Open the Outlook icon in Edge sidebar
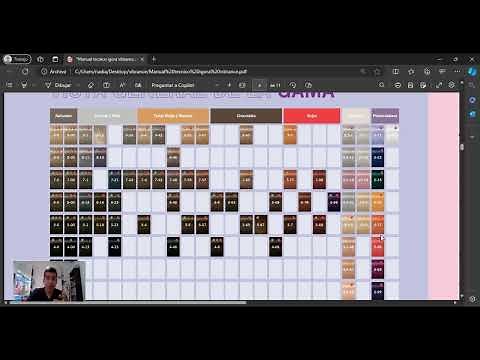The image size is (480, 360). click(x=472, y=114)
